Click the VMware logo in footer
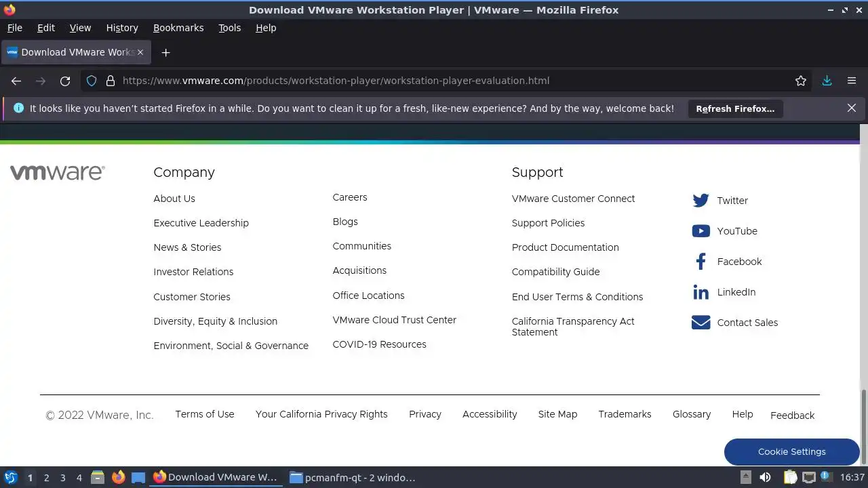The image size is (868, 488). [58, 172]
